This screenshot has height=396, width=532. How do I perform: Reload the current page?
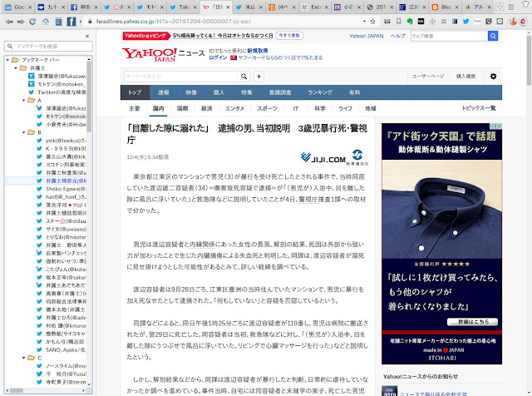click(x=32, y=22)
